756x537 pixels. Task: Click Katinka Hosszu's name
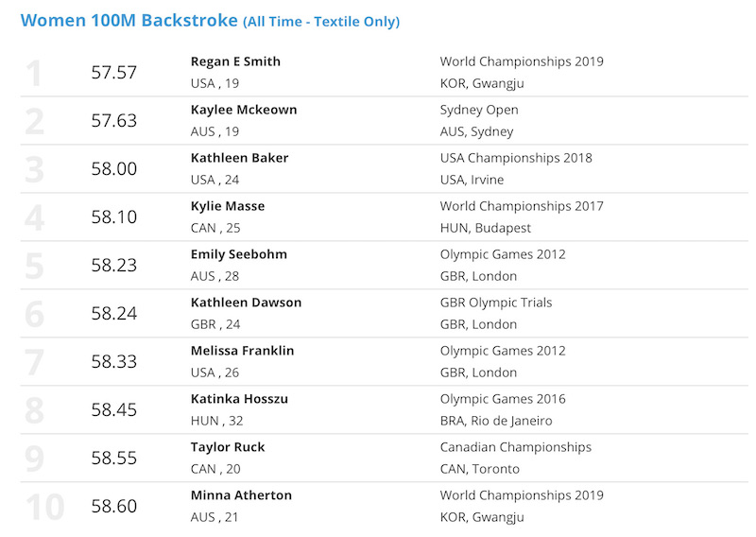[239, 399]
